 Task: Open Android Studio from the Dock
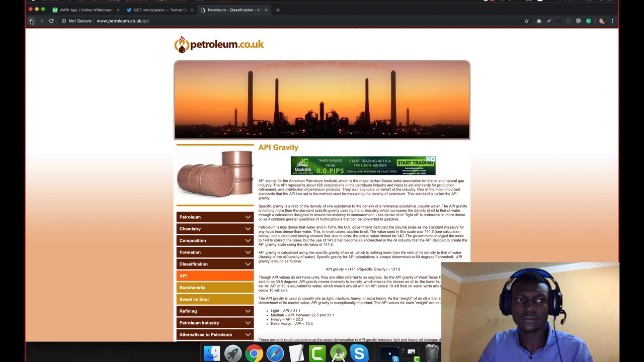click(x=339, y=353)
